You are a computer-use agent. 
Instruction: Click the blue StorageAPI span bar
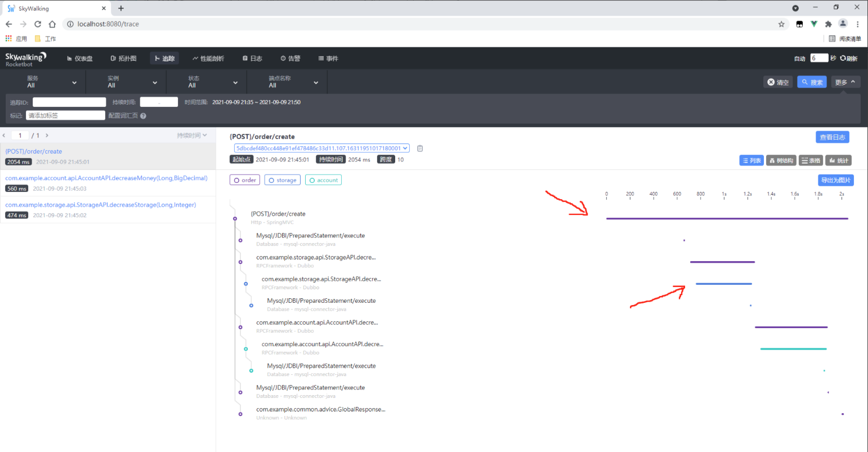coord(724,284)
